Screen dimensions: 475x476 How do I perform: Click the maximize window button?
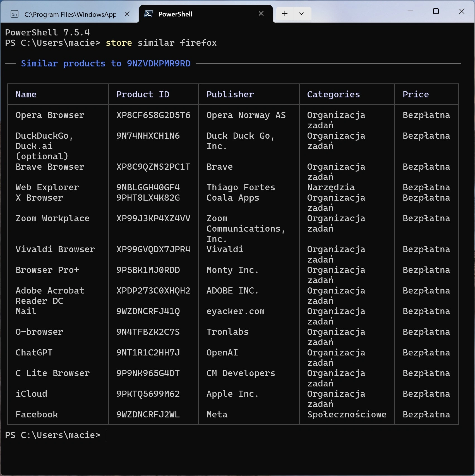(x=436, y=11)
